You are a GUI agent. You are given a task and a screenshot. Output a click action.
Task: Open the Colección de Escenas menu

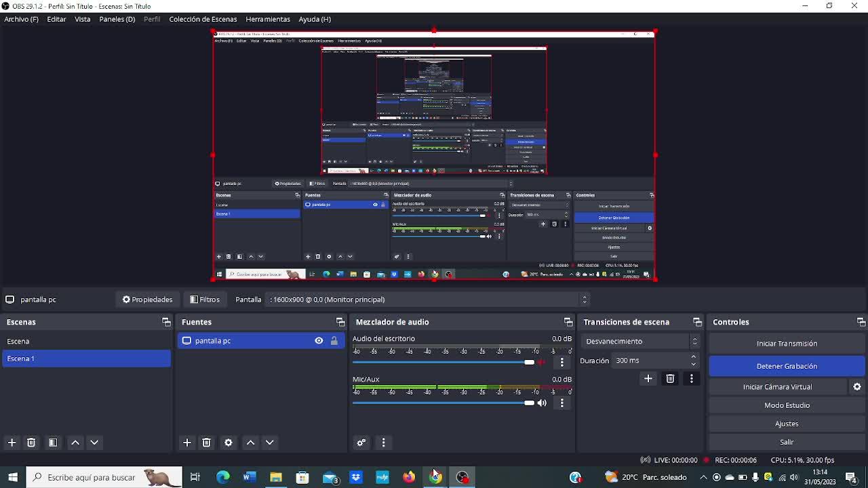pos(203,19)
